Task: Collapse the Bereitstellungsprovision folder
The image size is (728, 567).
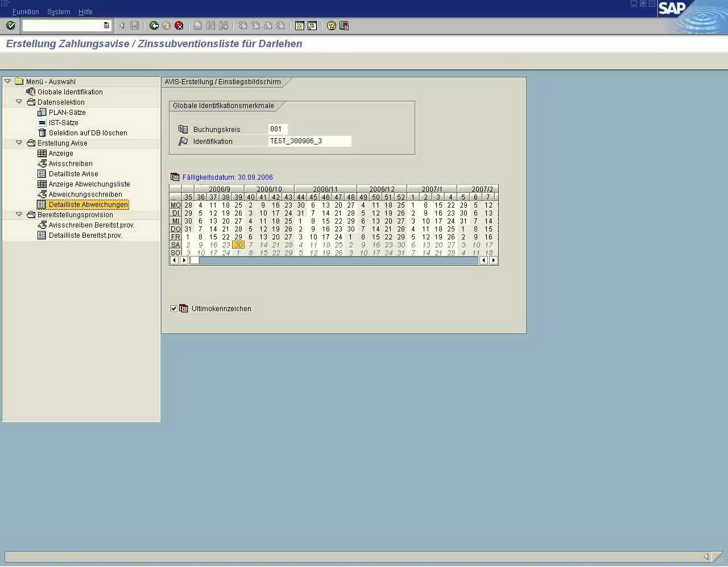Action: point(19,215)
